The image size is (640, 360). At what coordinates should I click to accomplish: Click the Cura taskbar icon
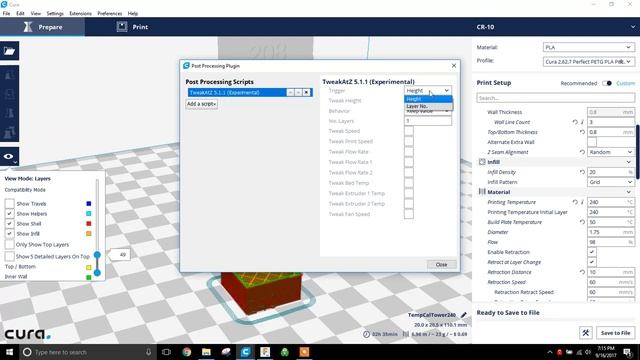[245, 352]
